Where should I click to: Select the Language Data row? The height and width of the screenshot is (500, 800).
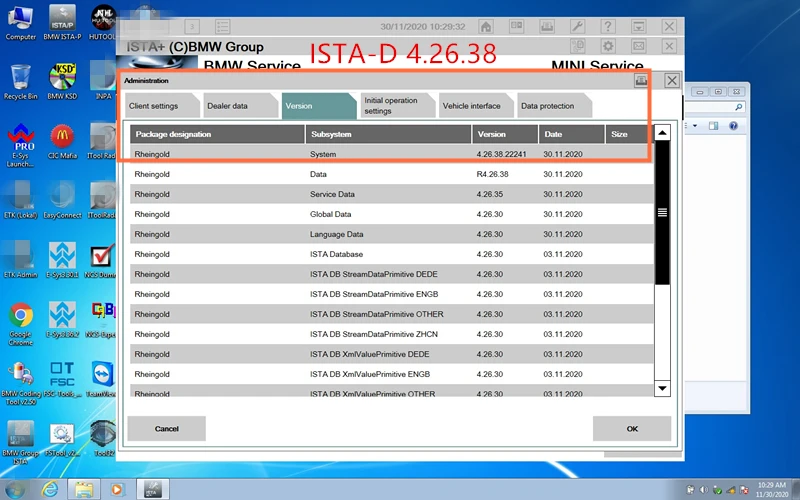pyautogui.click(x=392, y=234)
